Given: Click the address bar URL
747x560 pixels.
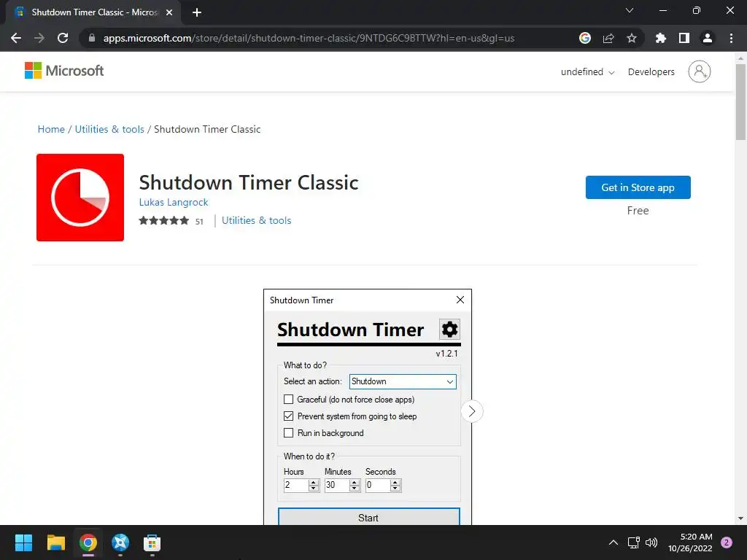Looking at the screenshot, I should (309, 38).
